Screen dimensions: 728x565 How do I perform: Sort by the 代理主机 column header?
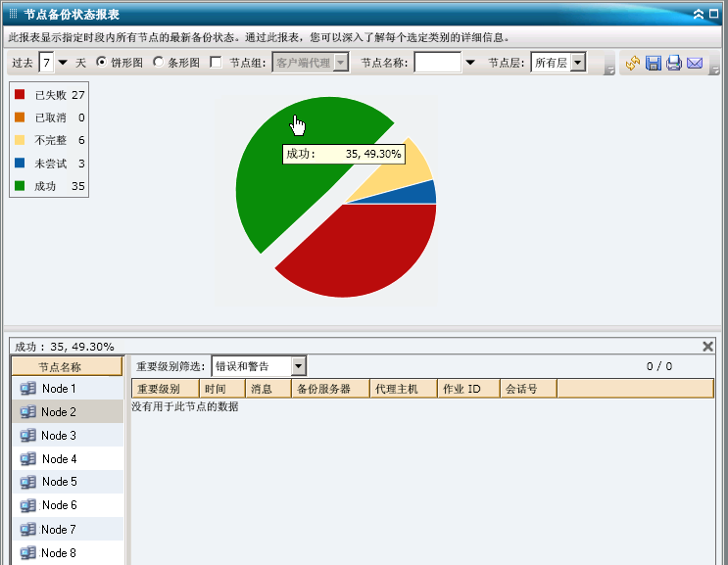404,389
